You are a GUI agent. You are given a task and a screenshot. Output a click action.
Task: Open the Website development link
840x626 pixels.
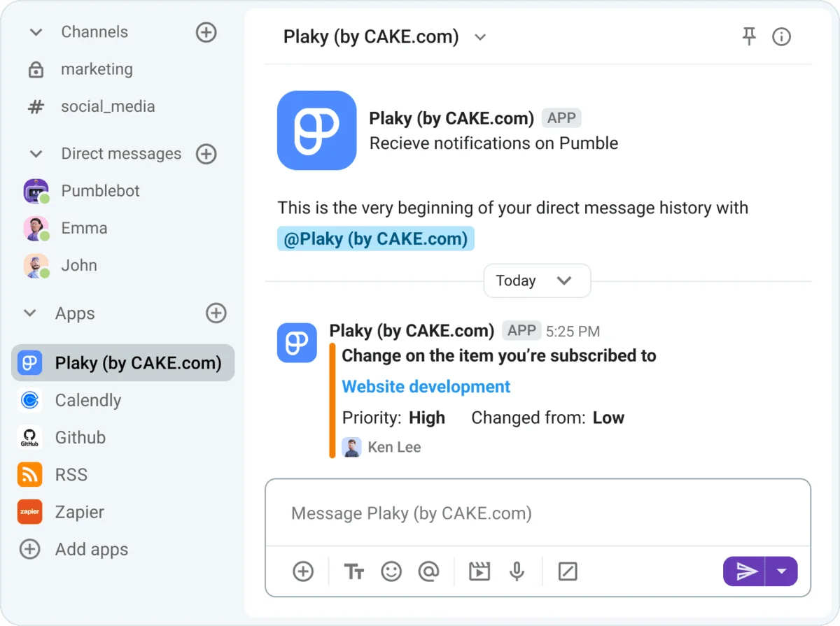tap(426, 386)
